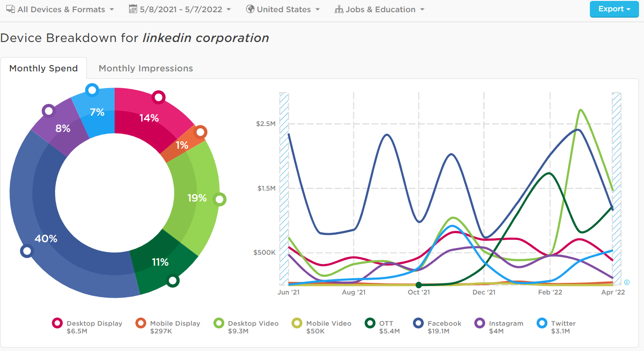Screen dimensions: 644x351
Task: Select the Monthly Spend tab
Action: 43,68
